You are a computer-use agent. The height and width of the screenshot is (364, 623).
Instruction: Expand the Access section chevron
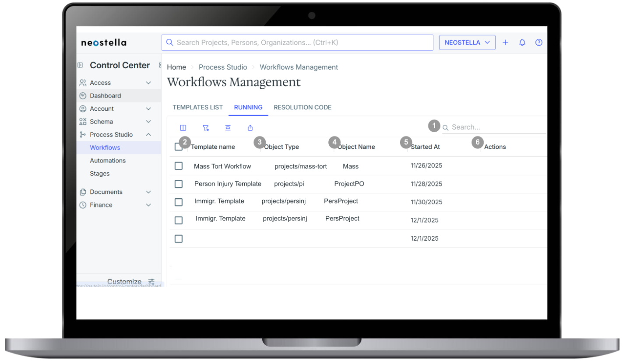click(x=148, y=83)
